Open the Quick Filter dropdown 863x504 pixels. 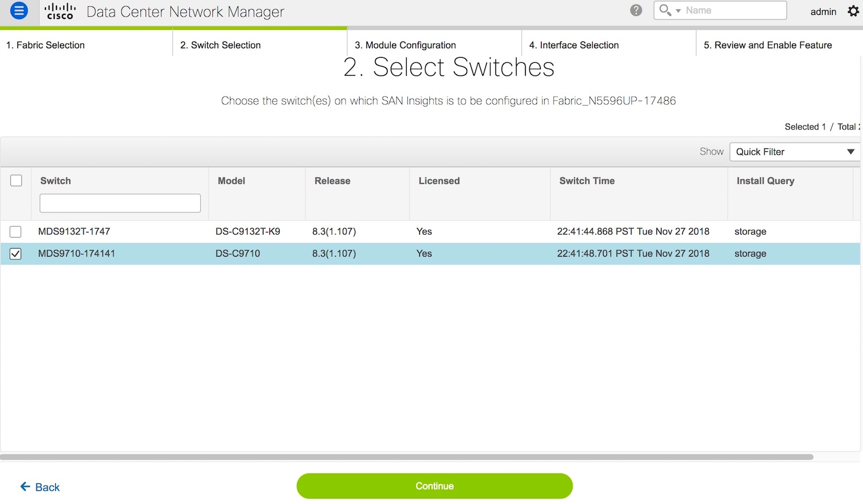tap(795, 152)
